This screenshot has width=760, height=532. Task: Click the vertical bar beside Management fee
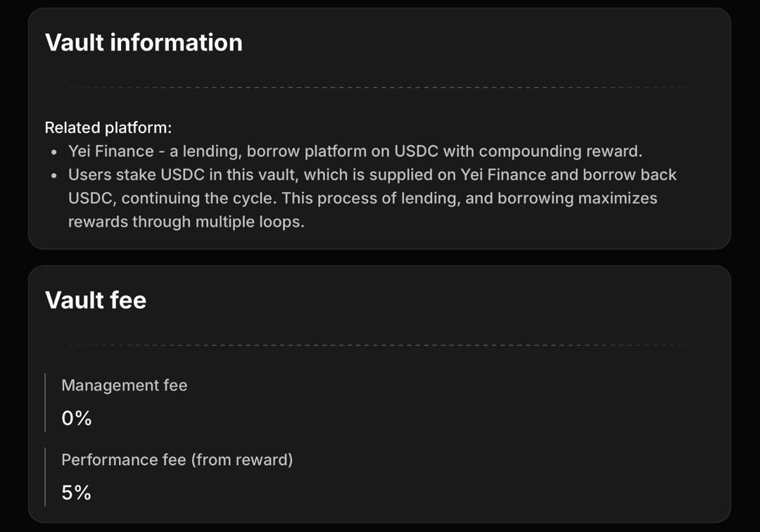(x=45, y=402)
